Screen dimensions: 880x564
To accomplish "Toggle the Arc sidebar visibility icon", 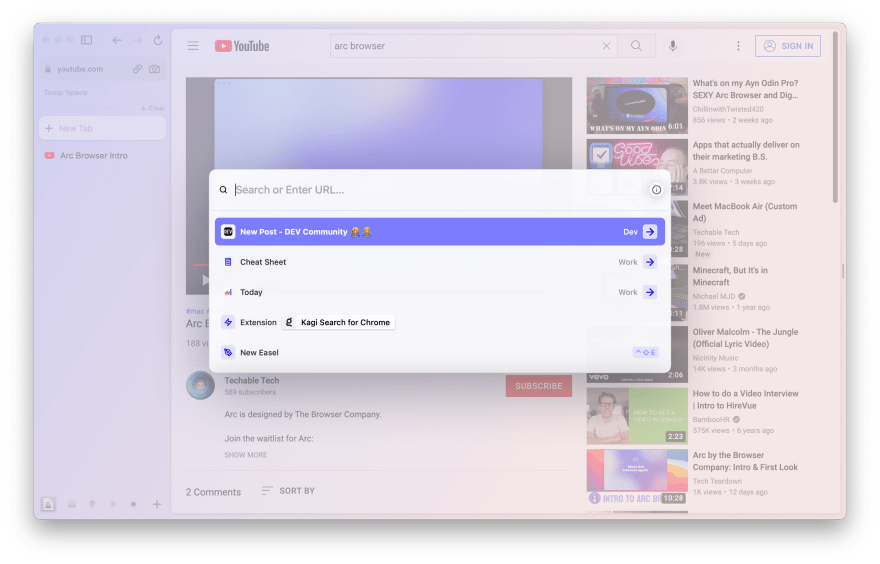I will [x=86, y=40].
